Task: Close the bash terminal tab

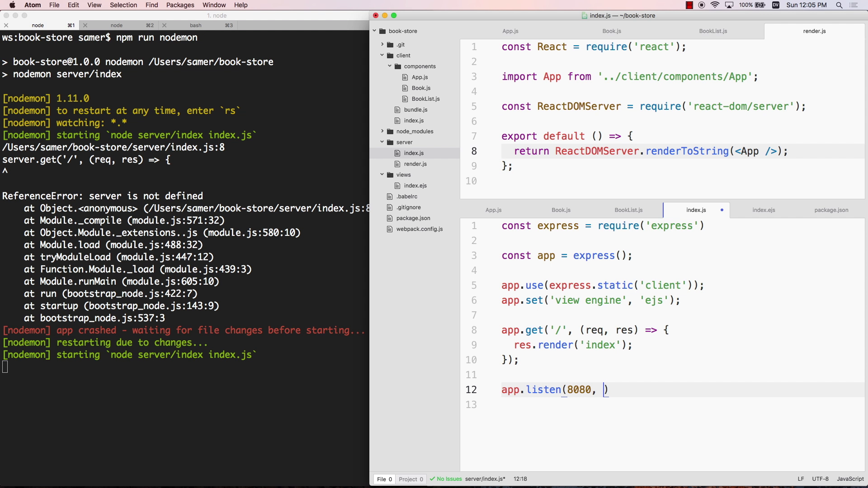Action: pyautogui.click(x=165, y=25)
